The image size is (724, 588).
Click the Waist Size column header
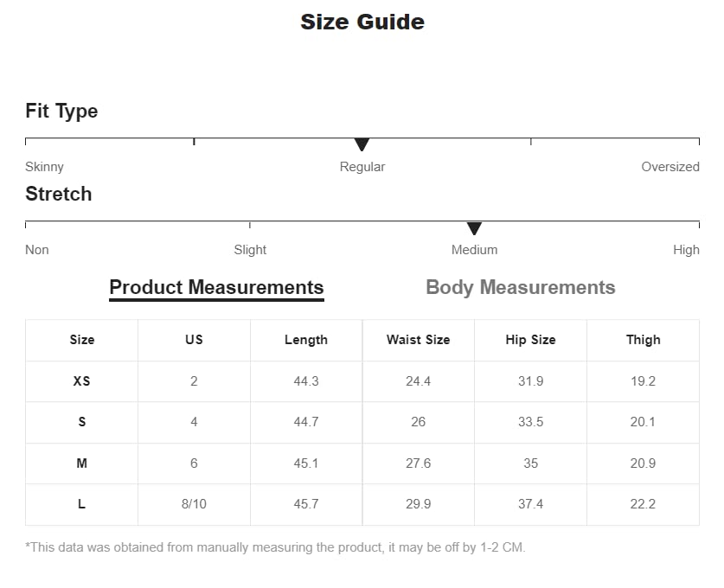(x=418, y=340)
